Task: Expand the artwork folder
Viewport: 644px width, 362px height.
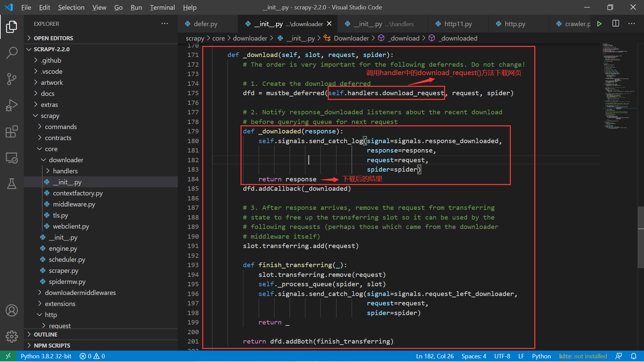Action: point(101,82)
